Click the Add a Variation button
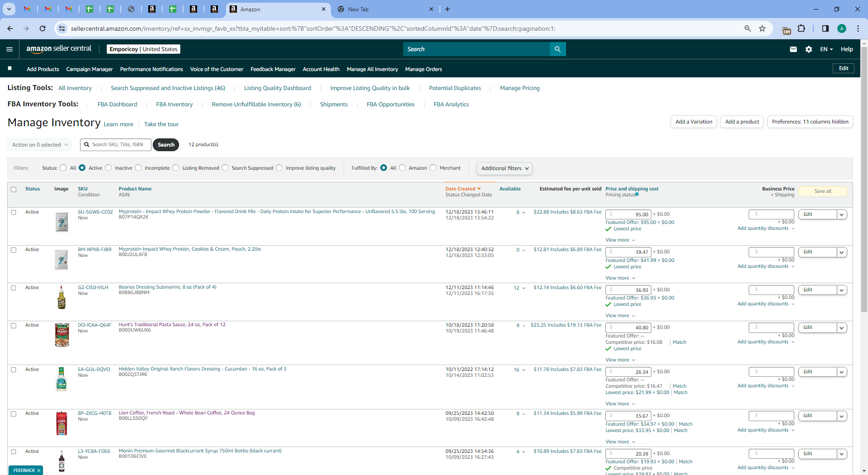 [693, 122]
